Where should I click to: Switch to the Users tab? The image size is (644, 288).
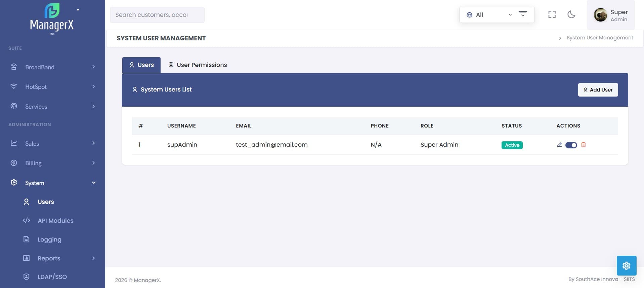click(x=141, y=65)
